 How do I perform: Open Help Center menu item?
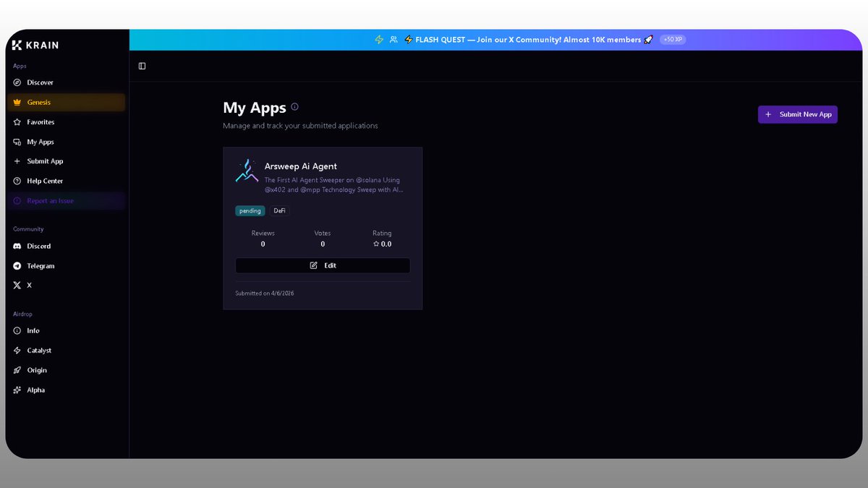click(x=67, y=181)
